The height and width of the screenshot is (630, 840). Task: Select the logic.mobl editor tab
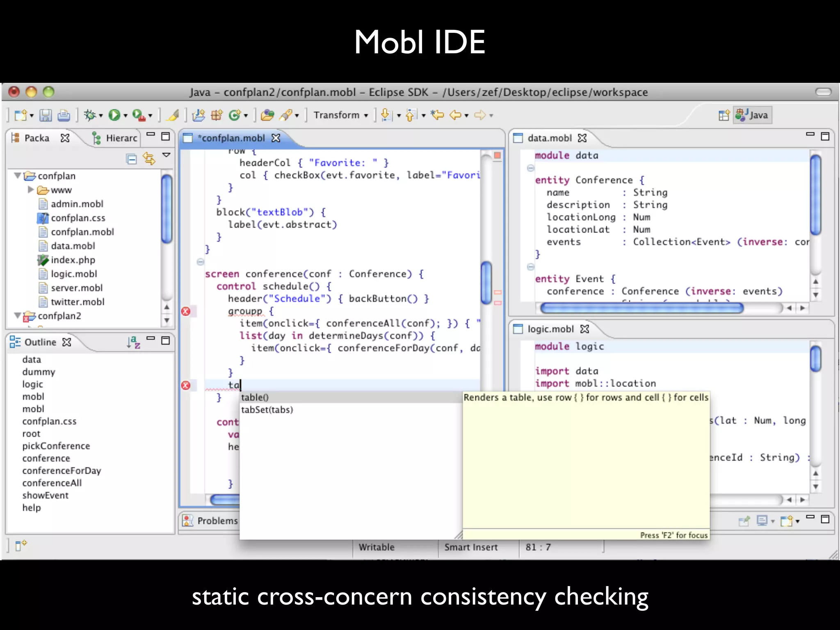point(550,329)
